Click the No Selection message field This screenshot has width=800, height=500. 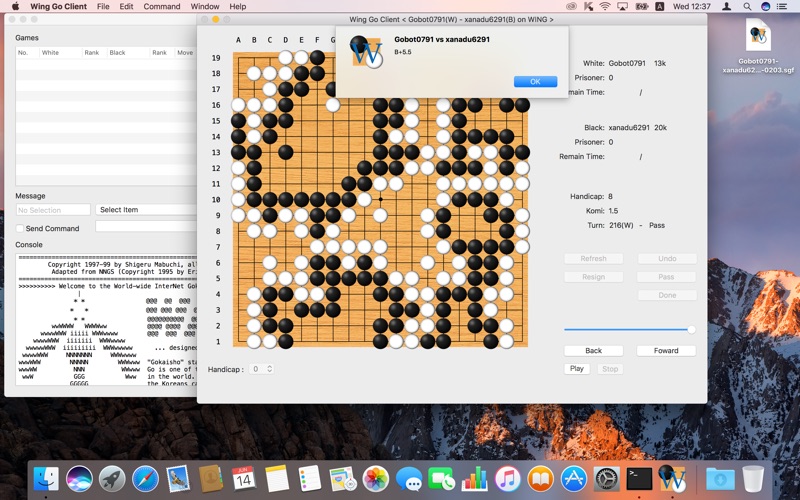[54, 210]
